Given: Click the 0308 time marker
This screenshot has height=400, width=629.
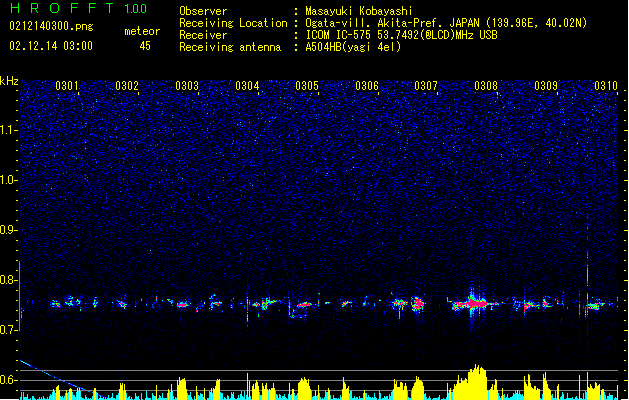Looking at the screenshot, I should tap(486, 86).
